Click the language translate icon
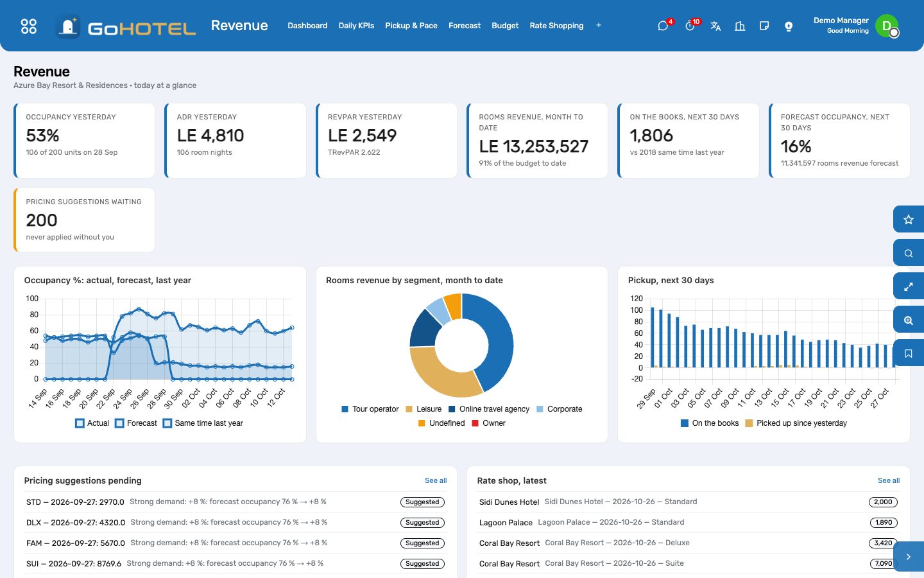Screen dimensions: 924x578 (715, 26)
